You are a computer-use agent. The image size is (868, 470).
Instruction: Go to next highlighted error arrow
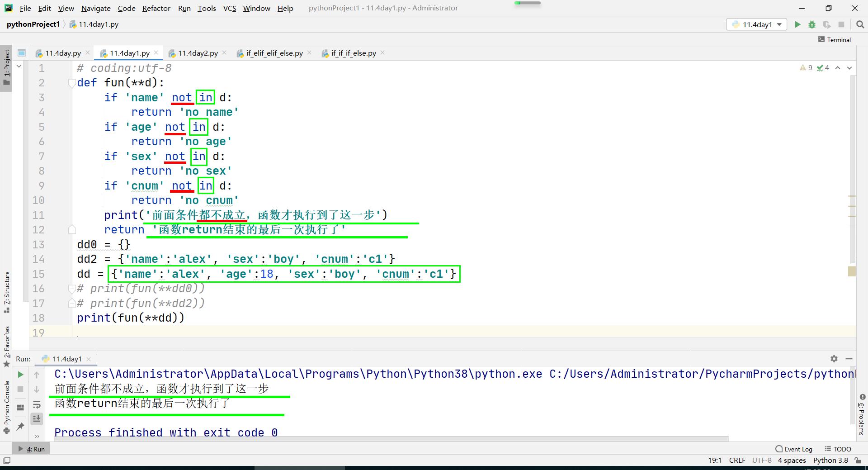[x=849, y=68]
